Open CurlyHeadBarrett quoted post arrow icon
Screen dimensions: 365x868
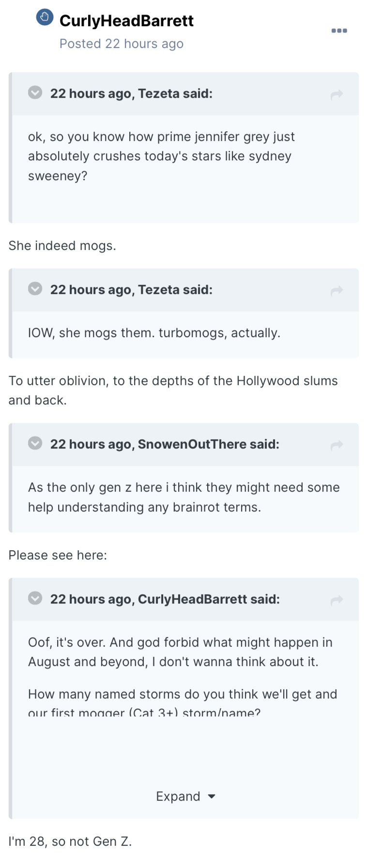pos(336,600)
